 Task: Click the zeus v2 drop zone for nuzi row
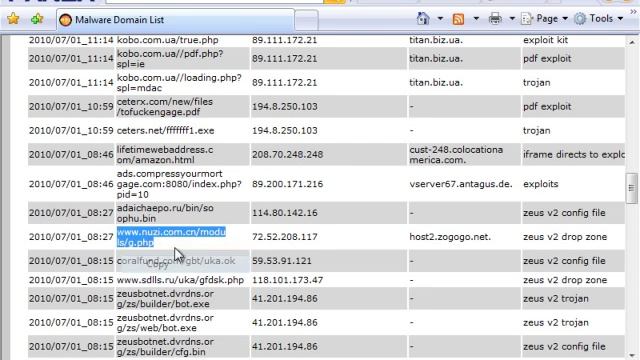click(565, 237)
